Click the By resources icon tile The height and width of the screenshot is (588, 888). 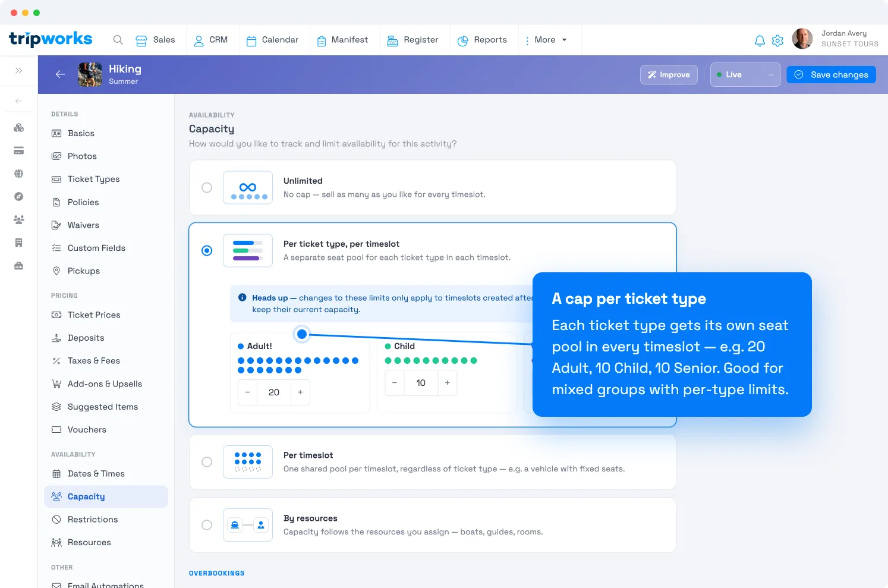(248, 525)
